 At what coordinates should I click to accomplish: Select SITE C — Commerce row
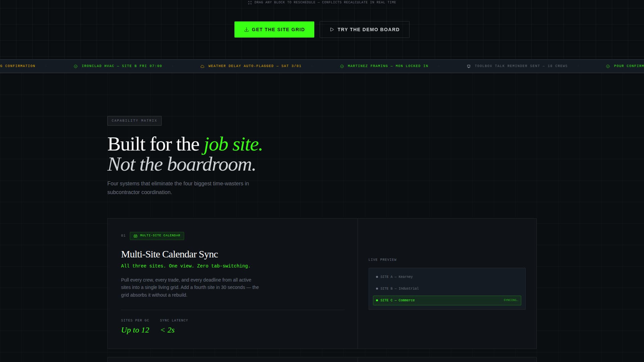pyautogui.click(x=447, y=300)
